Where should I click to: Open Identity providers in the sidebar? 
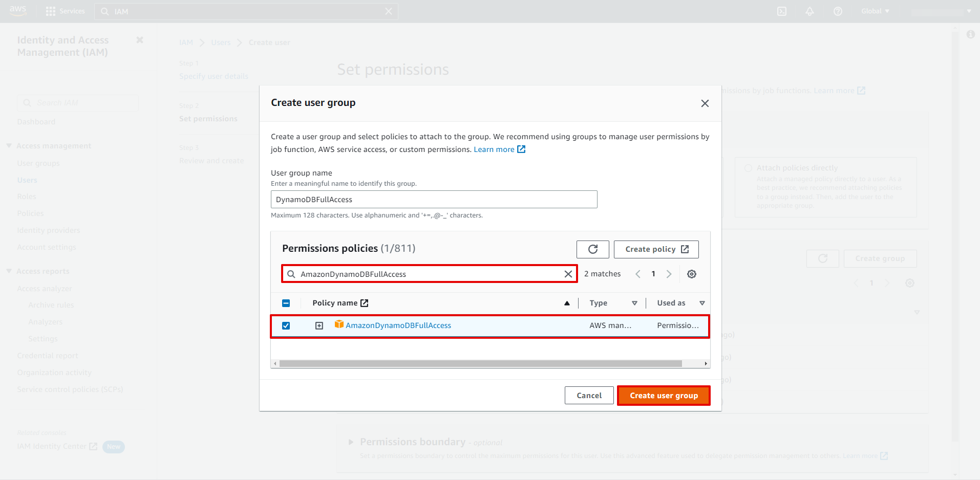pos(49,230)
